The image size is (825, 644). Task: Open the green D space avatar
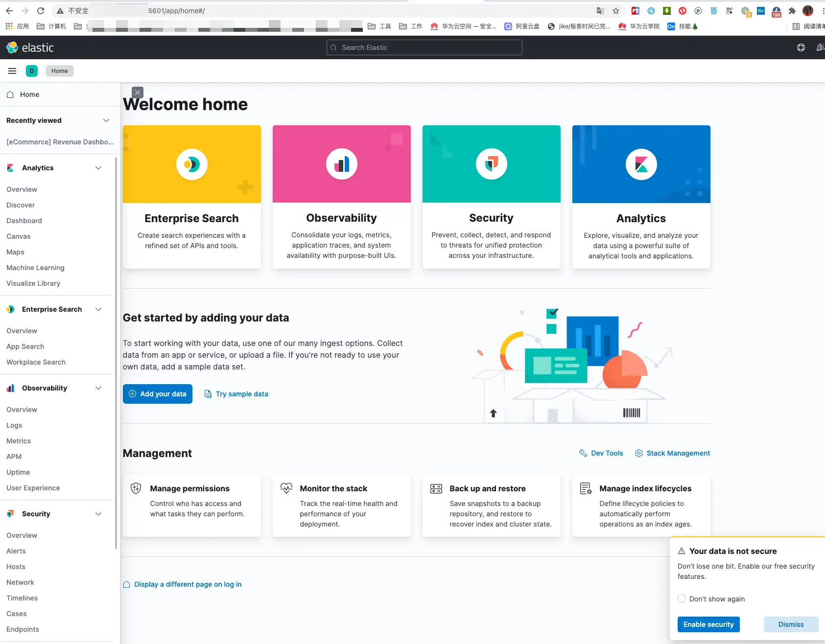point(32,71)
